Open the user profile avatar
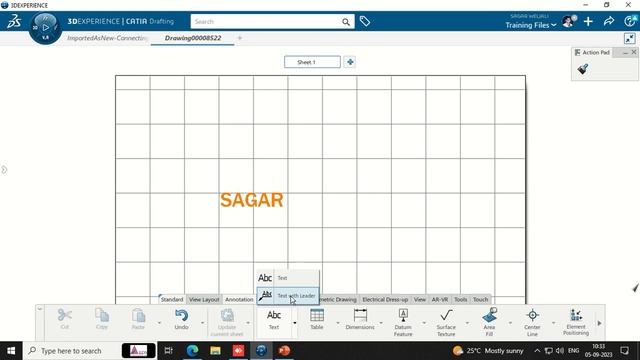The width and height of the screenshot is (640, 360). point(568,21)
